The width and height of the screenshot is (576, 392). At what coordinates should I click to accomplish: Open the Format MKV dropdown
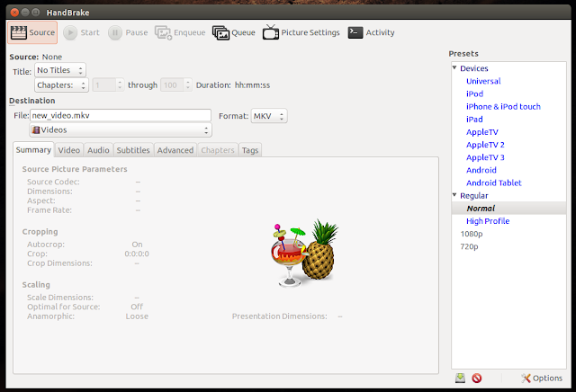(269, 116)
